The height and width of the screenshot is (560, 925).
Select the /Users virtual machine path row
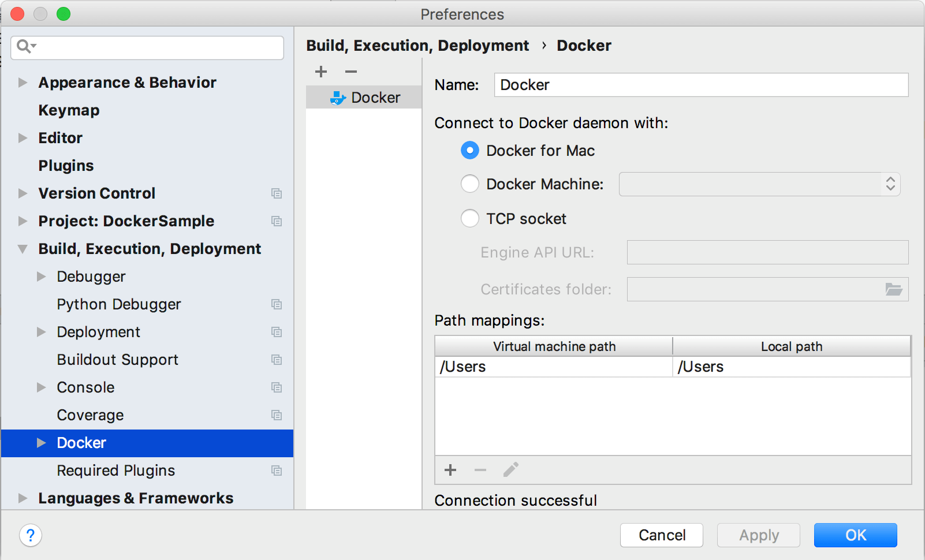tap(553, 367)
